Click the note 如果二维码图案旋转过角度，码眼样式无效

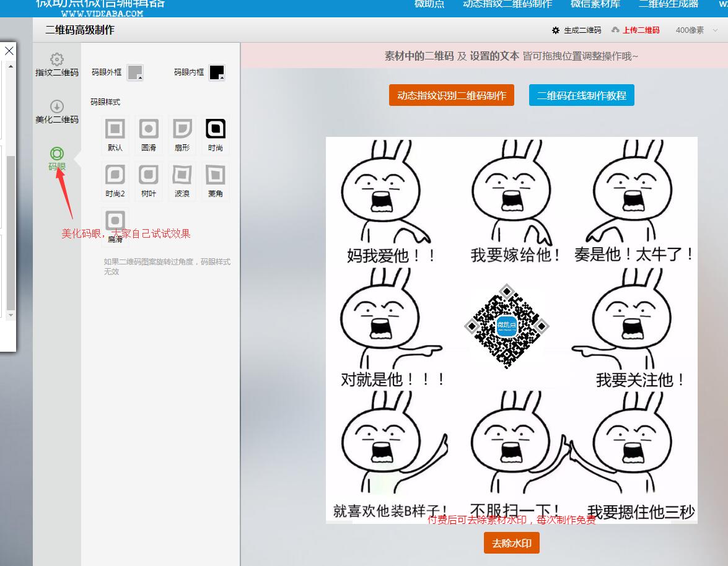pos(167,267)
